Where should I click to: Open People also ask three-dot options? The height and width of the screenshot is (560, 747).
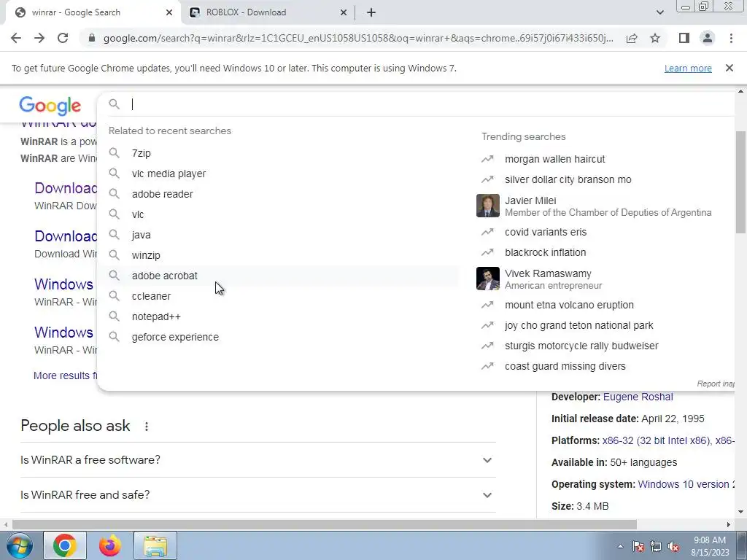(x=147, y=426)
